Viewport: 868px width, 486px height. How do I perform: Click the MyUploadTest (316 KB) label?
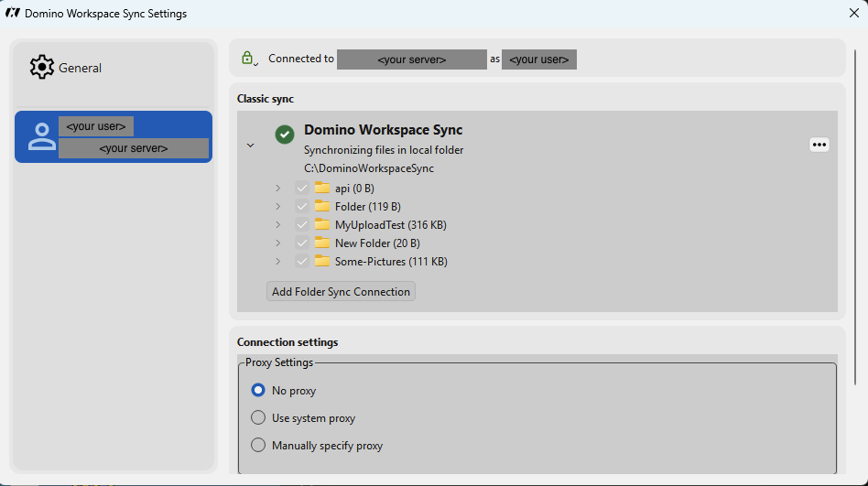pos(391,225)
